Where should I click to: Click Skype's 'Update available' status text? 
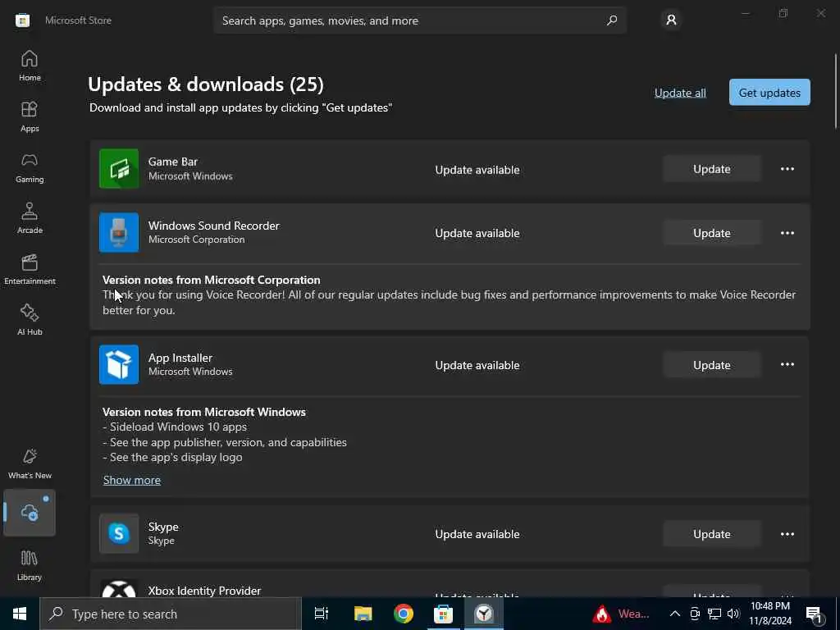tap(477, 534)
